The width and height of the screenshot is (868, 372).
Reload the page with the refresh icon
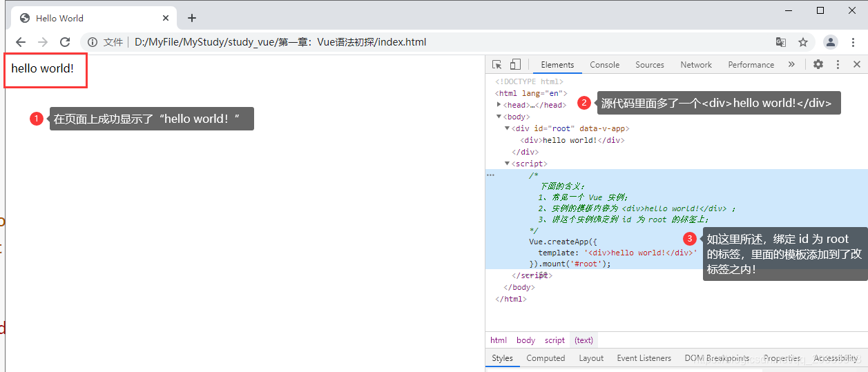point(65,42)
